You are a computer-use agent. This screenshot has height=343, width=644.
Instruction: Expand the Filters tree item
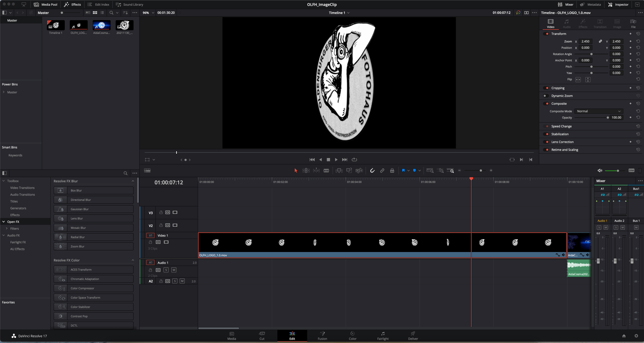7,229
